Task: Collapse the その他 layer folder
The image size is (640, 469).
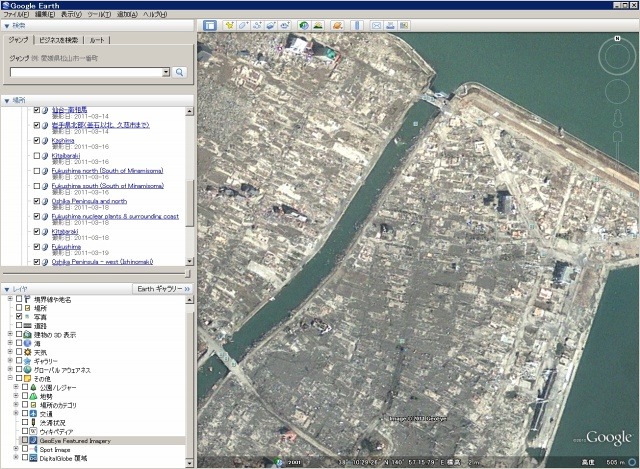Action: 10,378
